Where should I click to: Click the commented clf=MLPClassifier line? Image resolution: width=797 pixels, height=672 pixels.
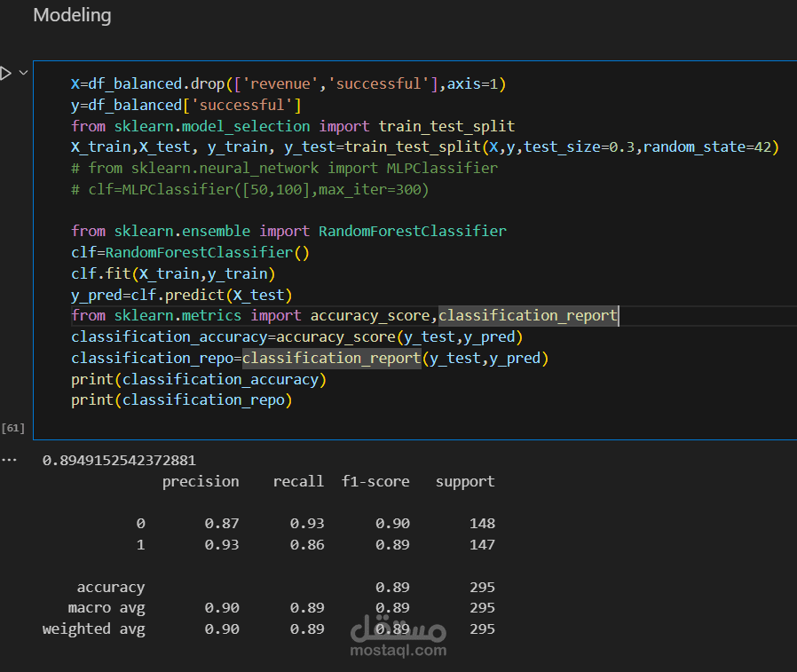249,190
